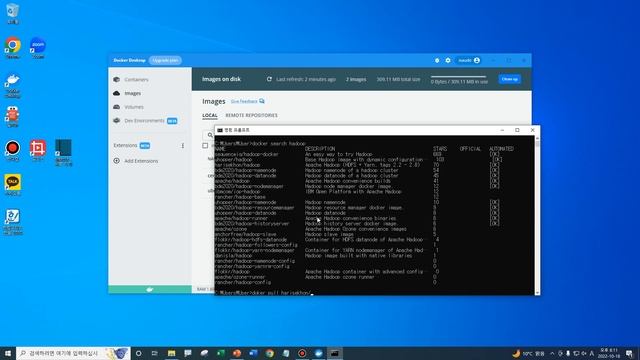This screenshot has width=640, height=360.
Task: Refresh images list with refresh icon
Action: tap(269, 79)
